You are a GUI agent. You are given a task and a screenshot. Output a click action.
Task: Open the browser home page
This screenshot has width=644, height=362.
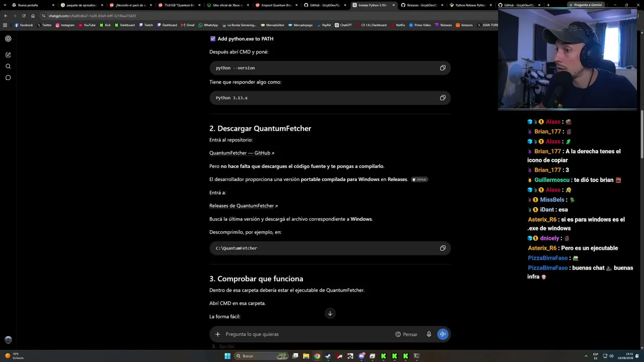[33, 16]
